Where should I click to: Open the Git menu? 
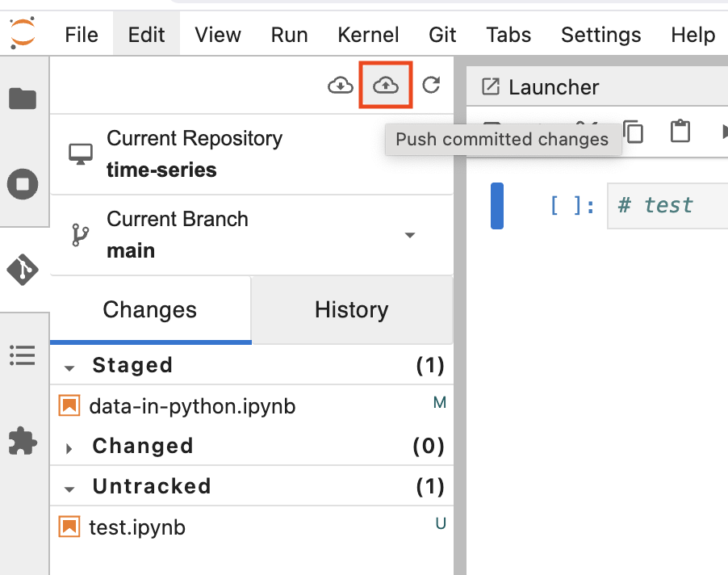tap(442, 34)
